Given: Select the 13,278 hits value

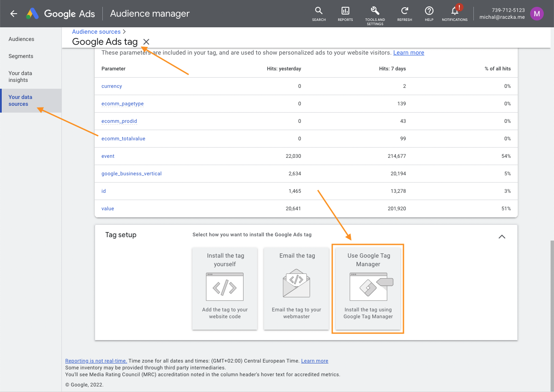Looking at the screenshot, I should [x=398, y=191].
